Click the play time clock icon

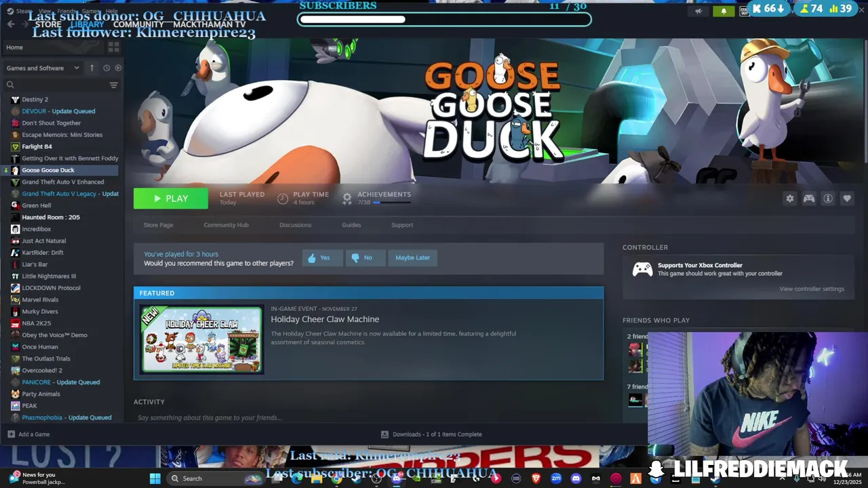click(283, 199)
